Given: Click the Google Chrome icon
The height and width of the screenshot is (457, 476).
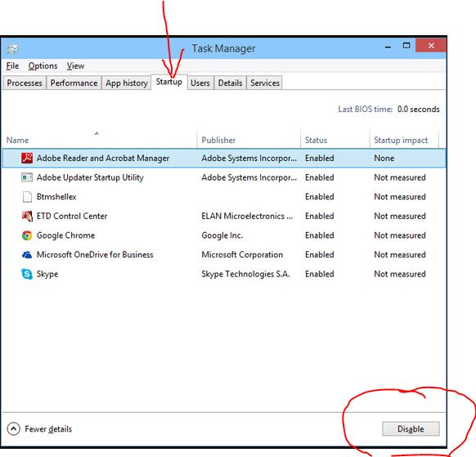Looking at the screenshot, I should coord(27,235).
